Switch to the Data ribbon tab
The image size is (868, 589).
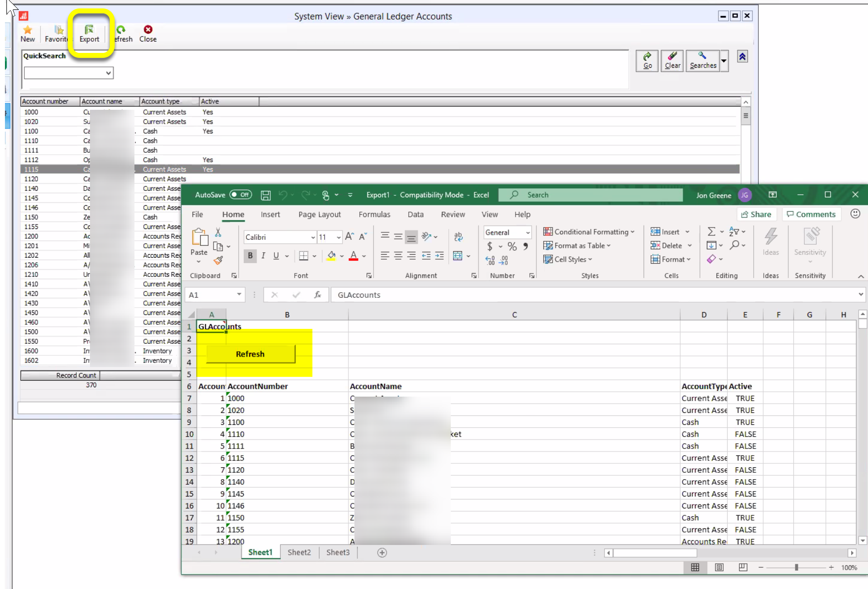pos(415,214)
